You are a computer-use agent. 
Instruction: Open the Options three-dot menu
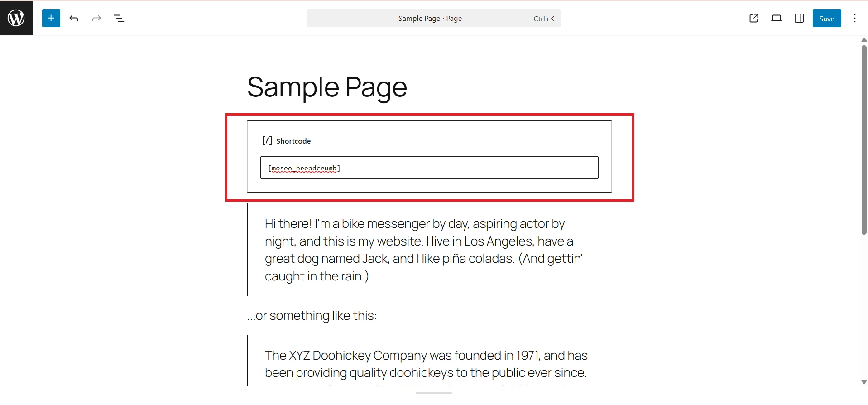[855, 18]
